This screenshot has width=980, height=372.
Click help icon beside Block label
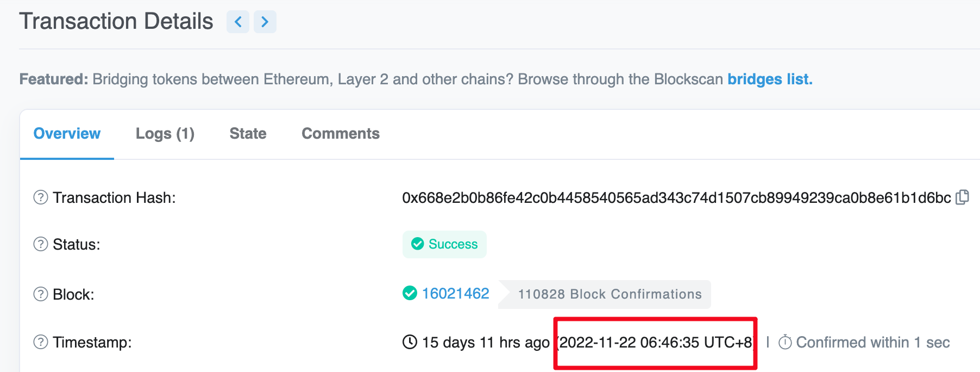[41, 294]
